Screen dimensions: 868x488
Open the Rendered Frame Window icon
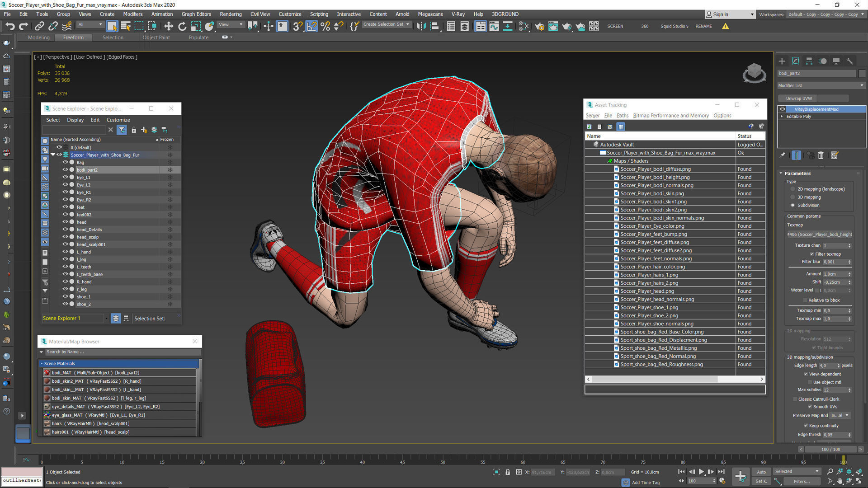point(553,26)
